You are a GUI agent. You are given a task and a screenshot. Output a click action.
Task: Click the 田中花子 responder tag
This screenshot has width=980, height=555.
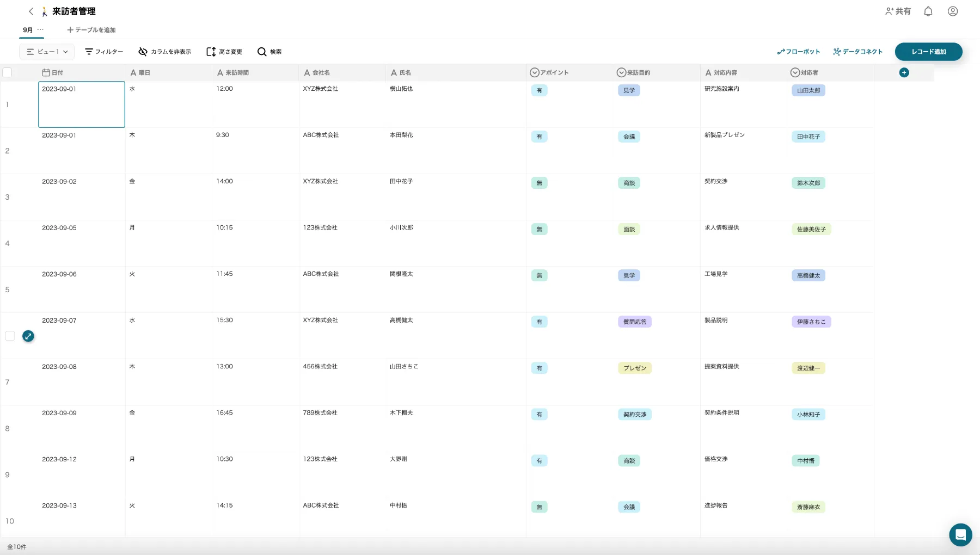pos(808,137)
